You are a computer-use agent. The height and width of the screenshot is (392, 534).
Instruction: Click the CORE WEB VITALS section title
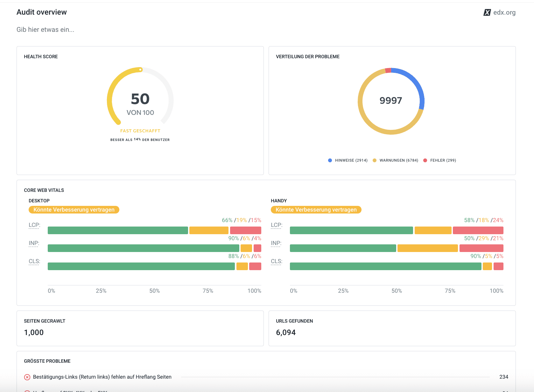(44, 190)
